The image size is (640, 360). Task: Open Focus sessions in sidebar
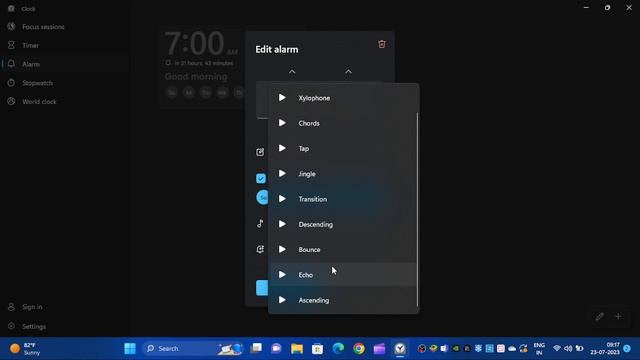coord(65,27)
